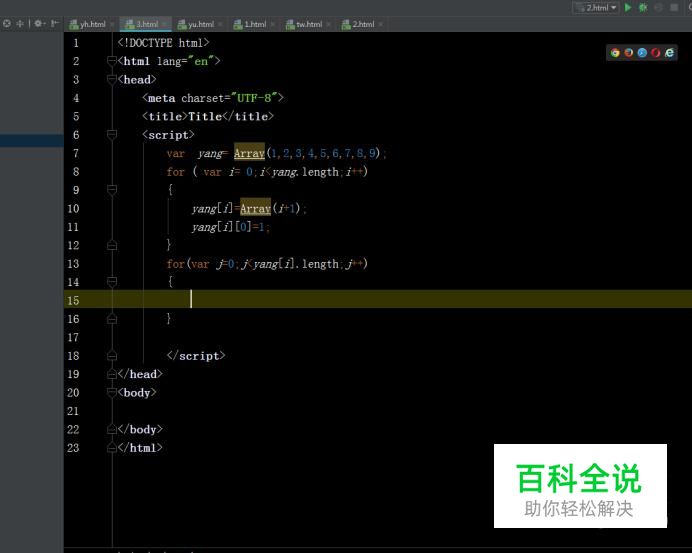The image size is (692, 553).
Task: Collapse body tag fold on line 20
Action: tap(112, 392)
